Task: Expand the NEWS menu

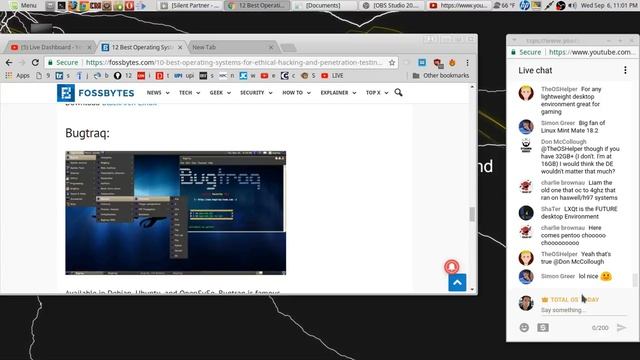Action: 158,93
